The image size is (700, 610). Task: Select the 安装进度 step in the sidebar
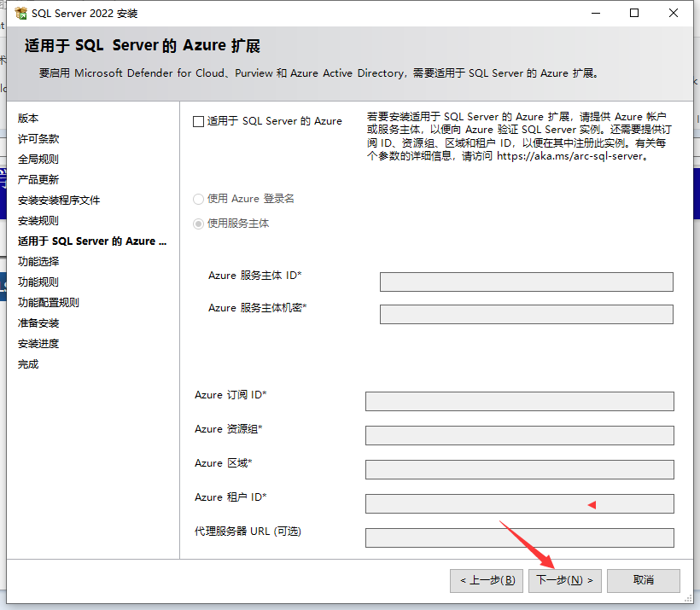(x=38, y=344)
